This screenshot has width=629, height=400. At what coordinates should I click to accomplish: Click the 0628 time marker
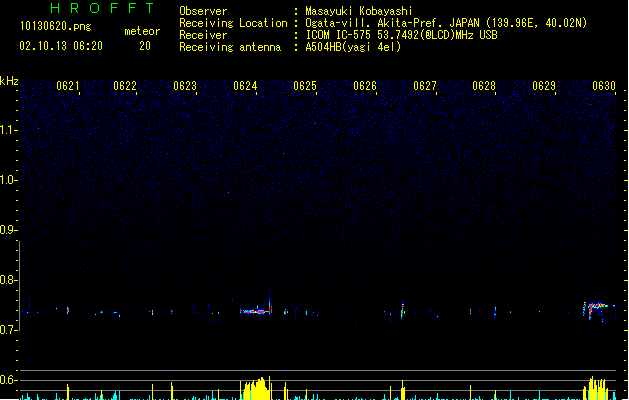tap(484, 86)
